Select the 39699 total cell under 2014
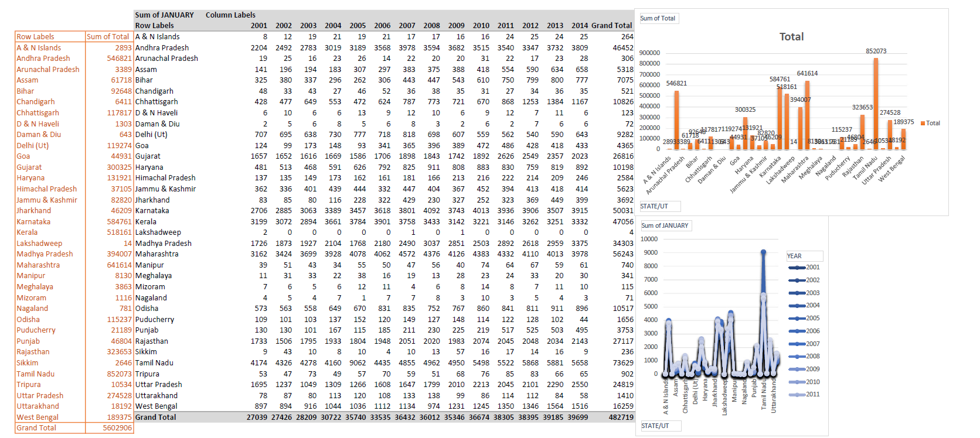This screenshot has height=438, width=980. click(x=577, y=417)
